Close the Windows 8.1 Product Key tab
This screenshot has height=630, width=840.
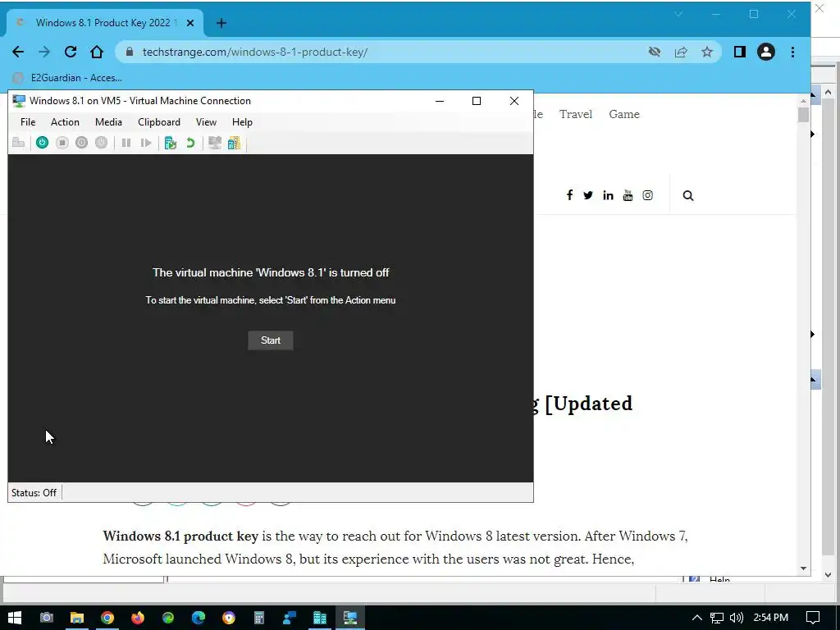(x=190, y=23)
